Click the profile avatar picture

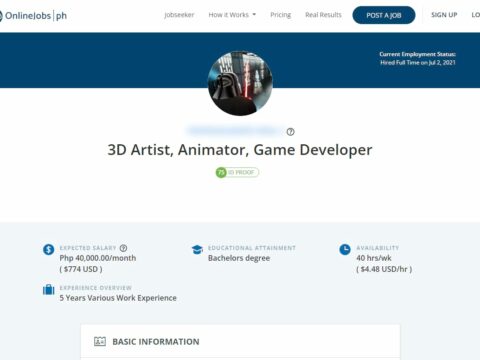240,83
